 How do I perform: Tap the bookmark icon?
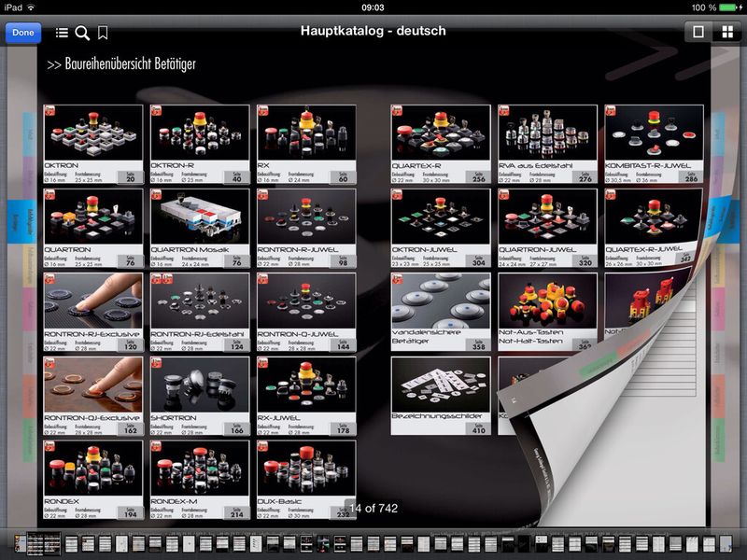tap(103, 33)
